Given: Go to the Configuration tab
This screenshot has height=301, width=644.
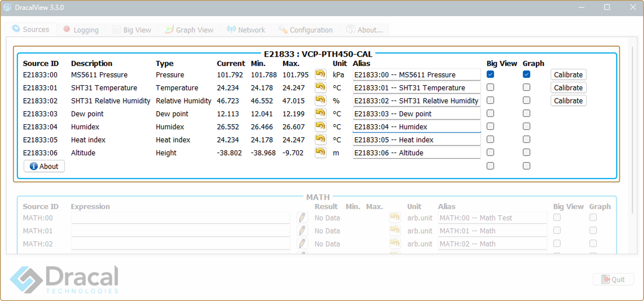Looking at the screenshot, I should (x=305, y=30).
